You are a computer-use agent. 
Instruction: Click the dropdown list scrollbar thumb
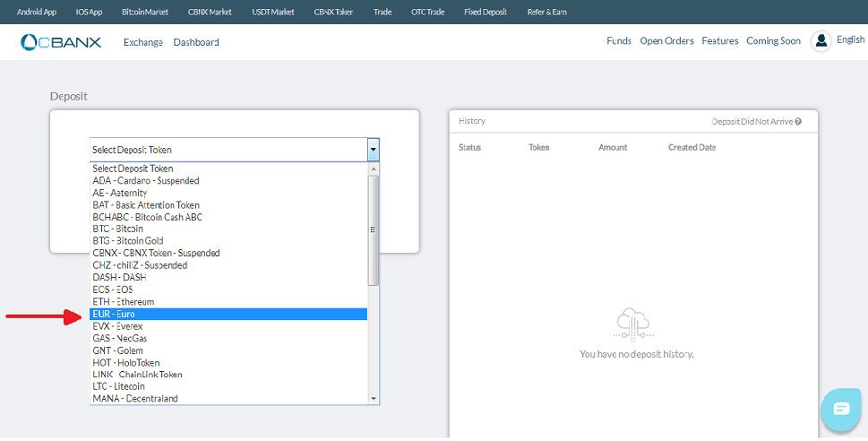374,230
